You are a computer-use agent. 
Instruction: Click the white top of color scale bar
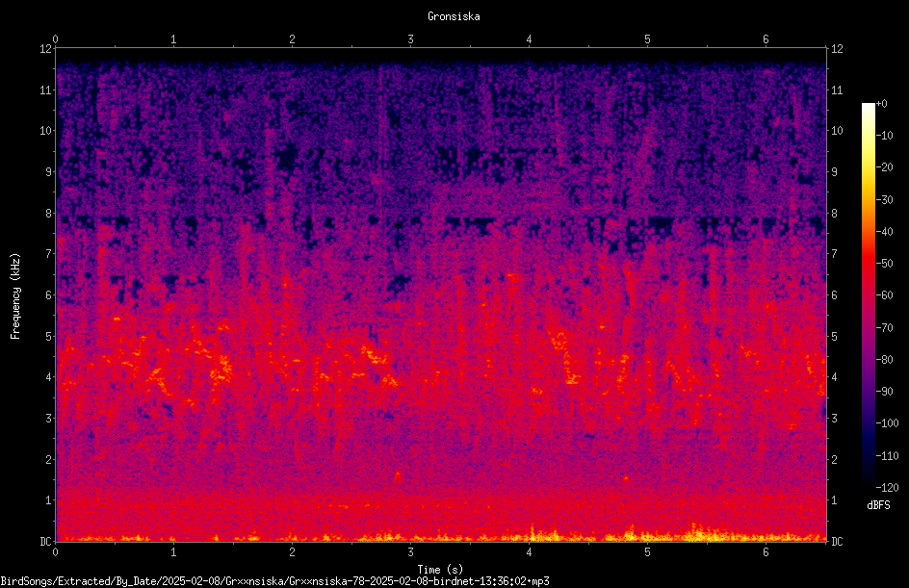pyautogui.click(x=868, y=108)
